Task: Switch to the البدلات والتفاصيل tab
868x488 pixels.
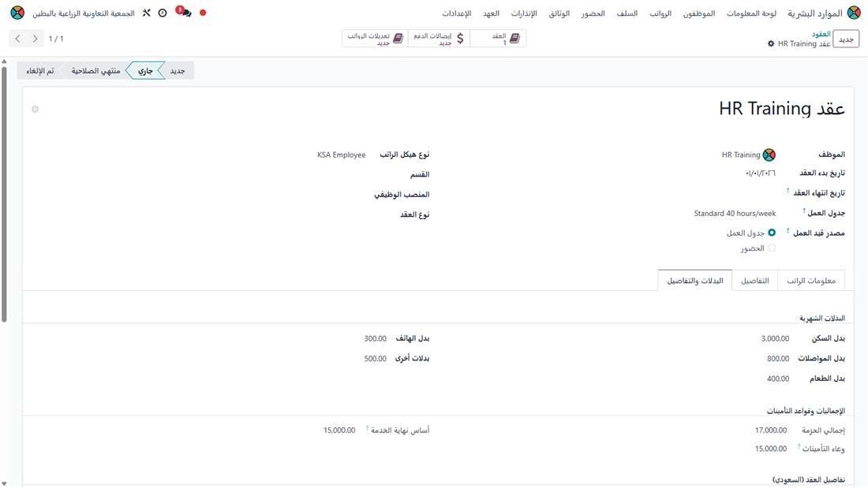Action: click(x=695, y=281)
